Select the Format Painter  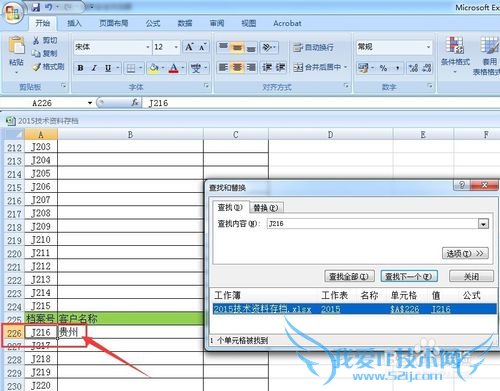(48, 67)
